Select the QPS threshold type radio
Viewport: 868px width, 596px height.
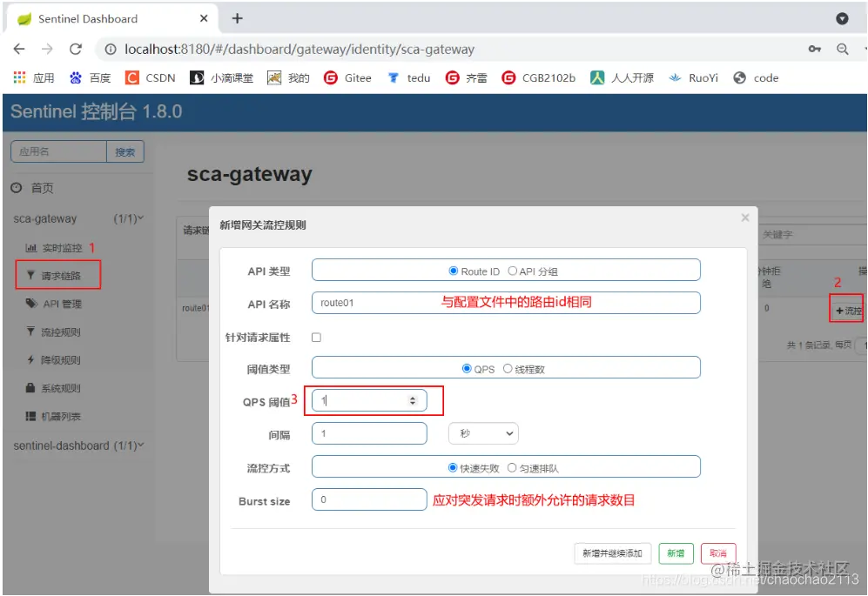pos(467,369)
